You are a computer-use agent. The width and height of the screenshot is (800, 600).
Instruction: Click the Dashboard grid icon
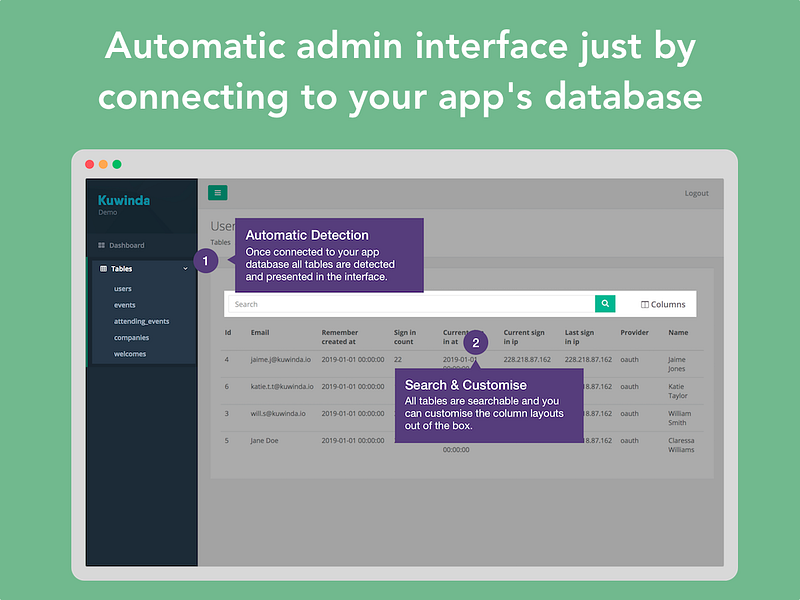click(101, 245)
